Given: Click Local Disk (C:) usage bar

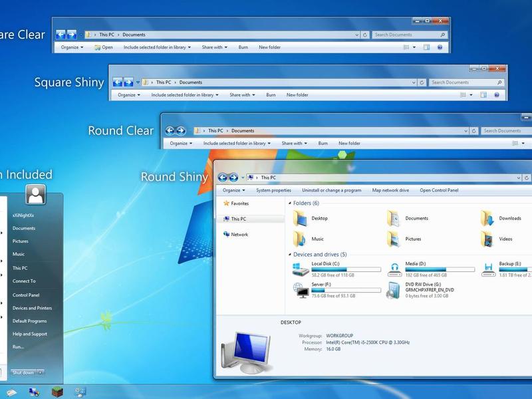Looking at the screenshot, I should pos(346,269).
